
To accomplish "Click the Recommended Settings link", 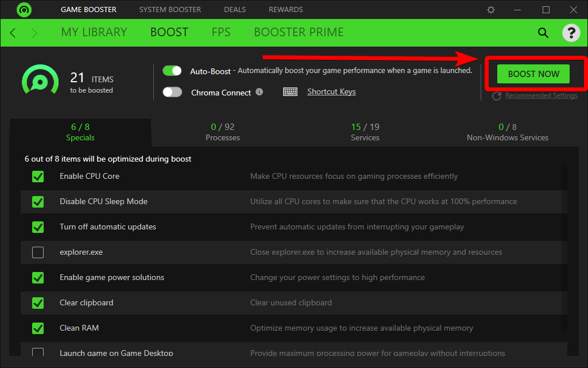I will 541,95.
